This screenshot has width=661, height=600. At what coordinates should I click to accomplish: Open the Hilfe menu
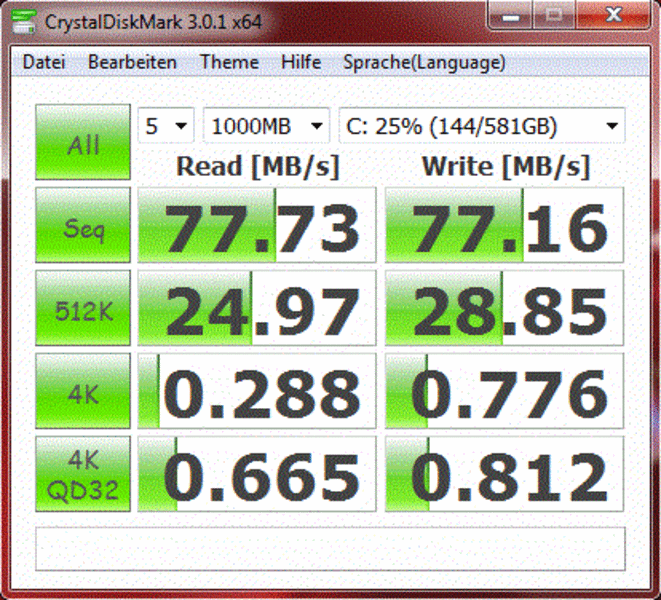[301, 62]
